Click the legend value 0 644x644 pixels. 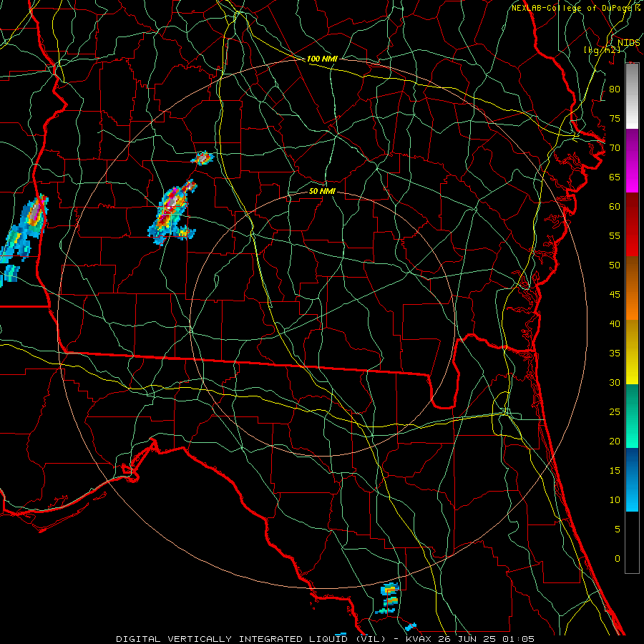(618, 559)
